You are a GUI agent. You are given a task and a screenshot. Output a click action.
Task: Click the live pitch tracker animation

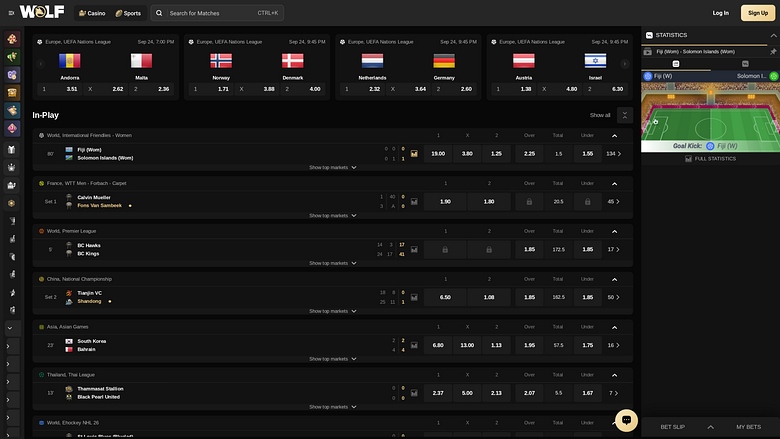[x=710, y=116]
